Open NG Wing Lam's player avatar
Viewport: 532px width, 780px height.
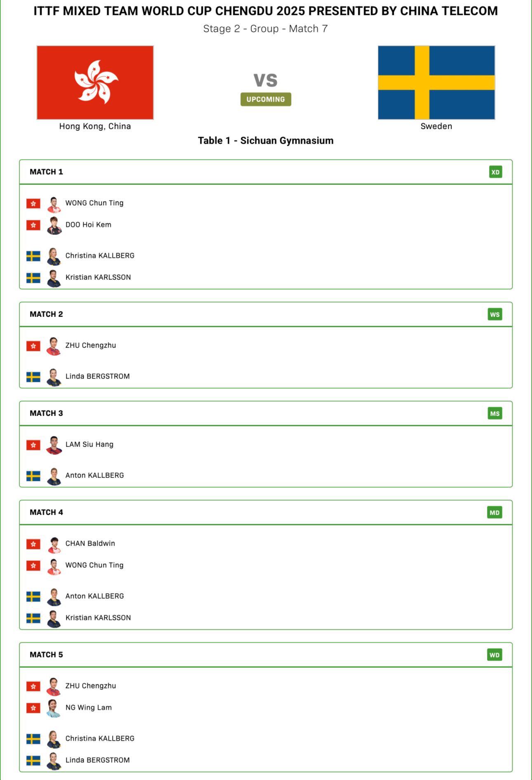[x=54, y=708]
